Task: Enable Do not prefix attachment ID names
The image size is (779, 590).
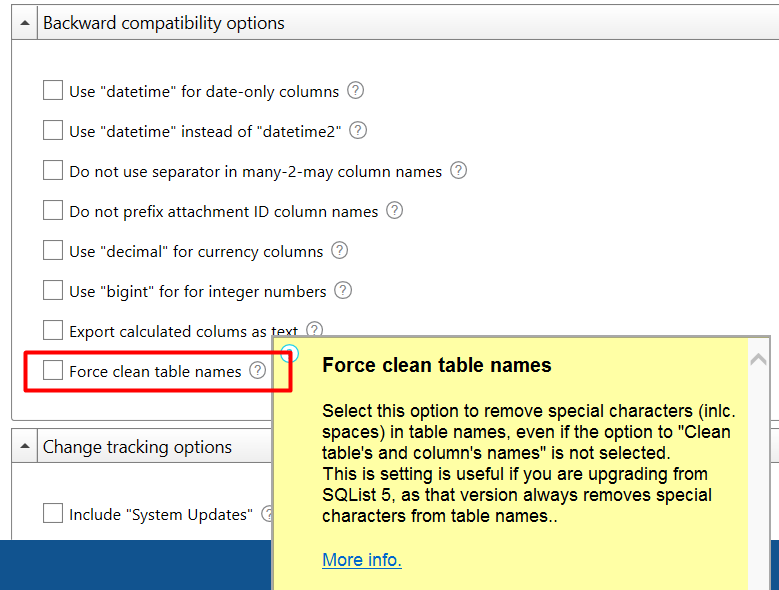Action: (x=53, y=210)
